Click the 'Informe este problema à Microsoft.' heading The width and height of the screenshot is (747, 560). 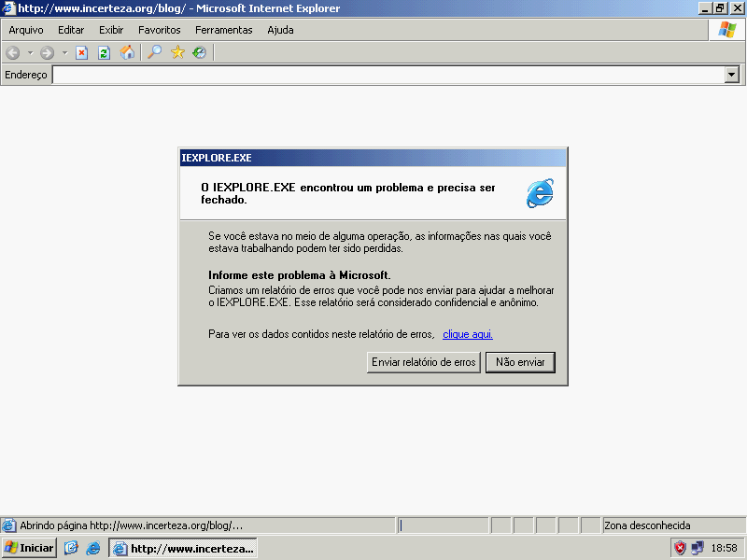click(299, 275)
